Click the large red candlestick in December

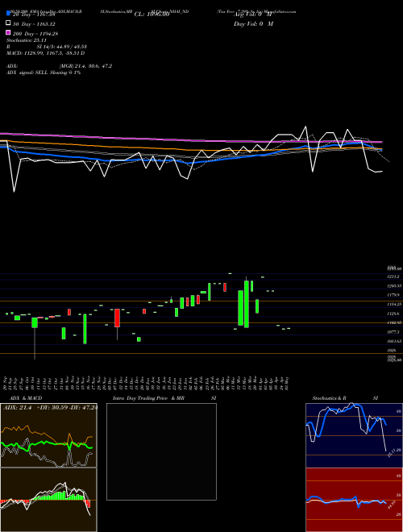[x=118, y=318]
